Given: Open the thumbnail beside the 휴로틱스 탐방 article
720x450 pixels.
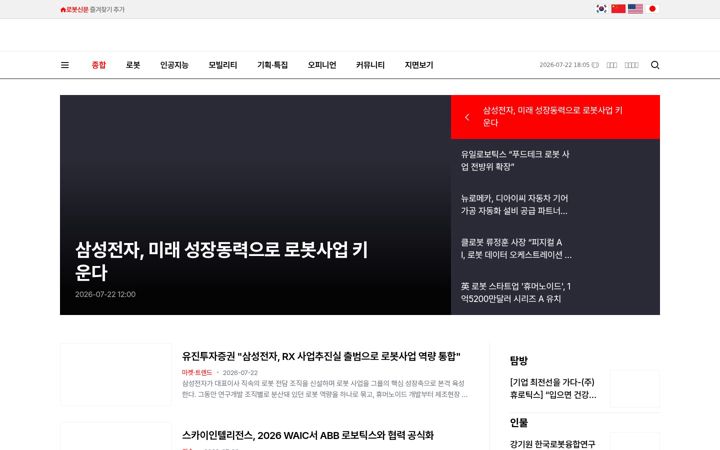Looking at the screenshot, I should point(635,389).
